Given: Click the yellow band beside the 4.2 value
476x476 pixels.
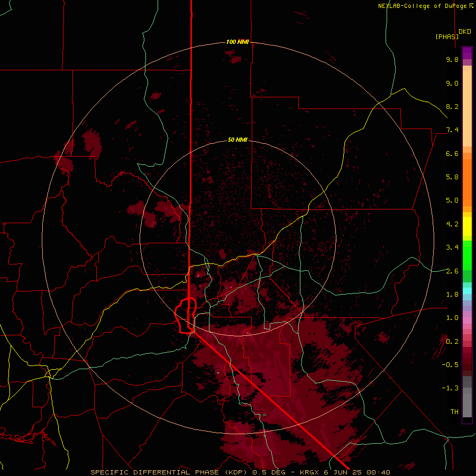Looking at the screenshot, I should [467, 226].
